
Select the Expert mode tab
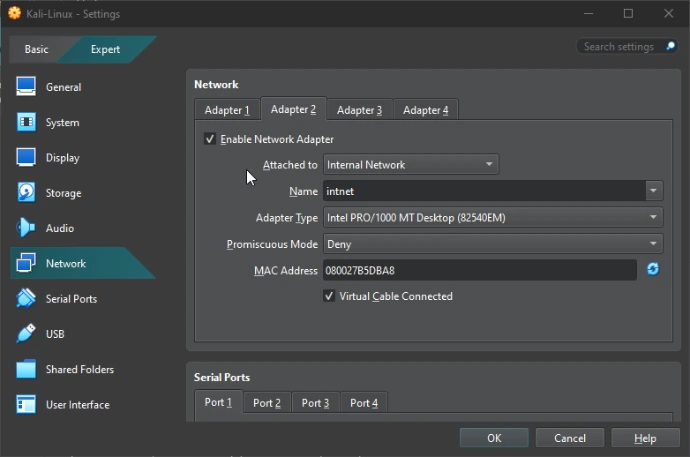click(x=106, y=49)
